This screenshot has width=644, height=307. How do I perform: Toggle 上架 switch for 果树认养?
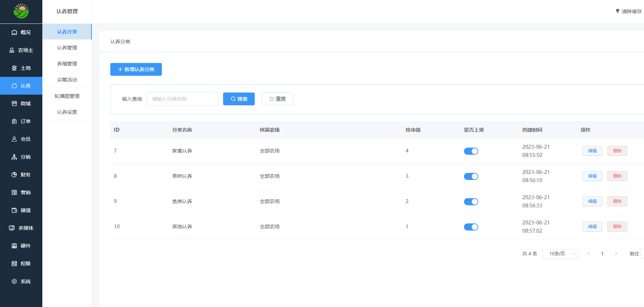(471, 176)
